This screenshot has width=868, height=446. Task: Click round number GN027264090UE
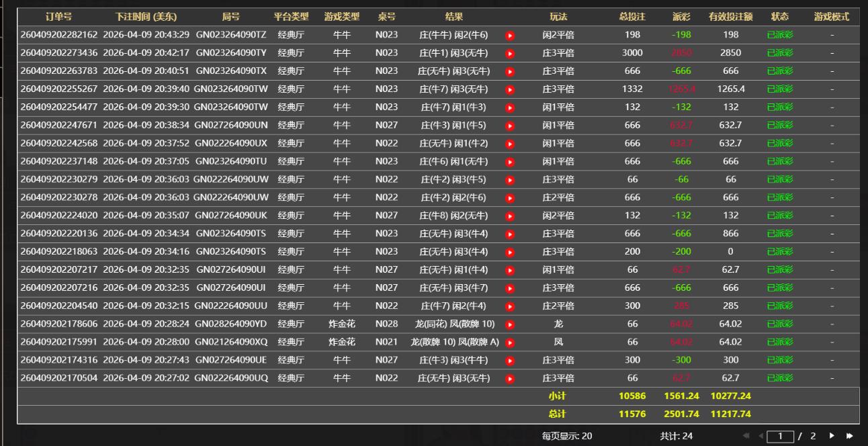point(230,360)
